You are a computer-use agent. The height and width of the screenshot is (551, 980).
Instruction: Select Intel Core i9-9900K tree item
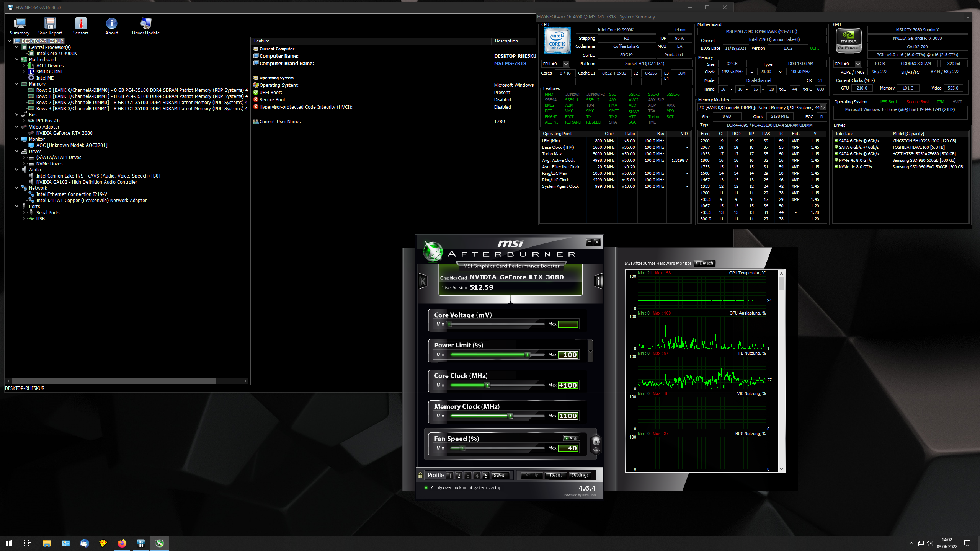click(57, 53)
